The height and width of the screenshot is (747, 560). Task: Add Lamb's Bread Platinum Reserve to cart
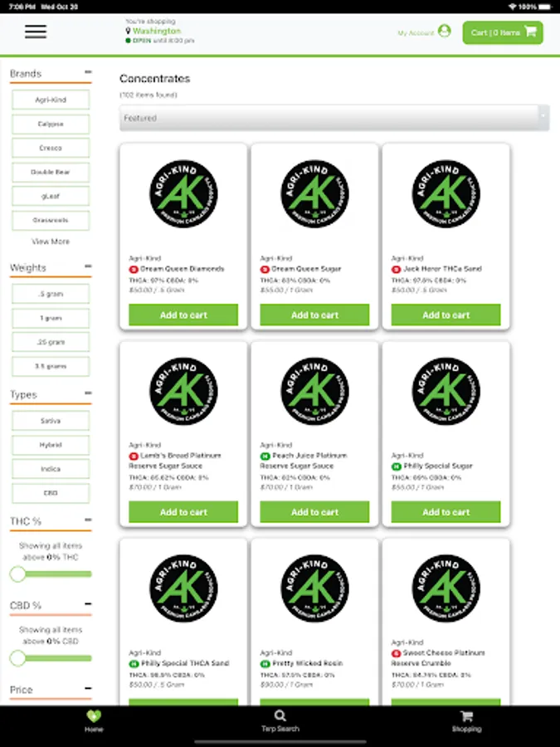(x=183, y=512)
